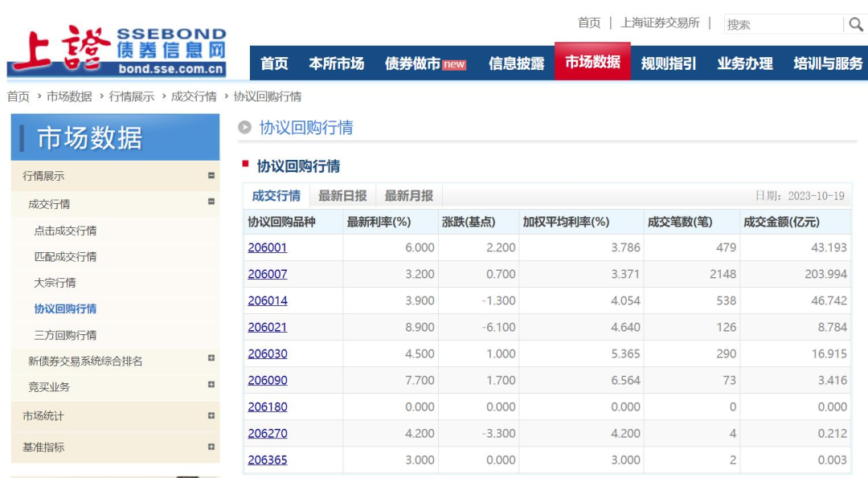Collapse the 成交行情 subsection

tap(211, 202)
